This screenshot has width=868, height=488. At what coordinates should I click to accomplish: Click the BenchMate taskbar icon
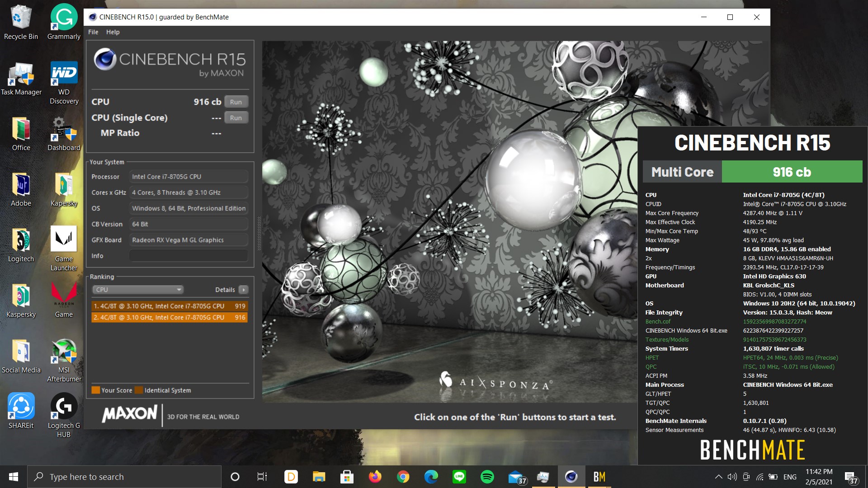[x=599, y=477]
